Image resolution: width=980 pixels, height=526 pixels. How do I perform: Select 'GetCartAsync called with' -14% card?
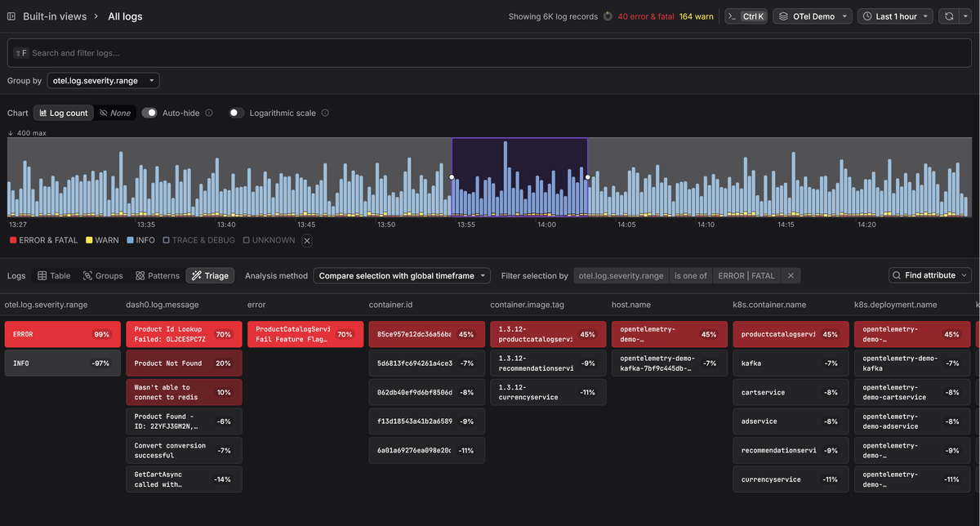point(184,479)
